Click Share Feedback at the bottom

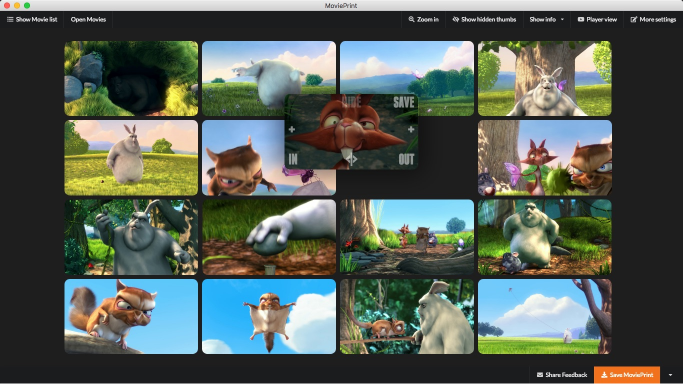(x=562, y=375)
